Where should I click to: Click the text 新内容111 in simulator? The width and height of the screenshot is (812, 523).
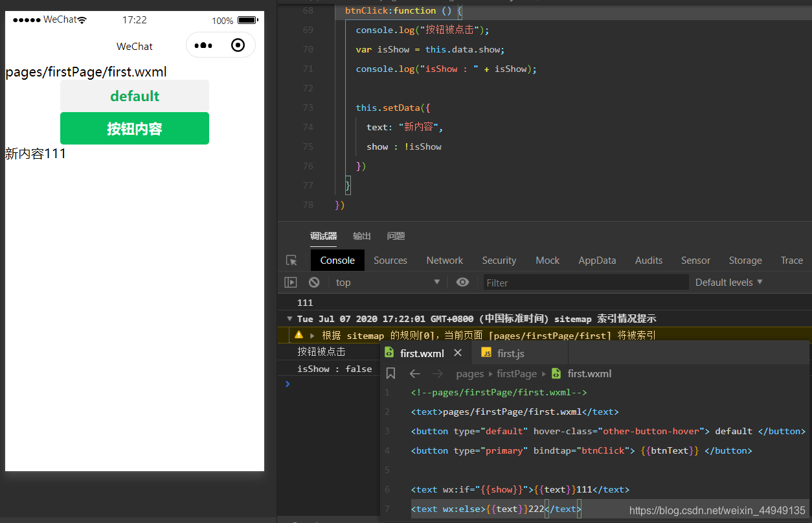point(36,154)
